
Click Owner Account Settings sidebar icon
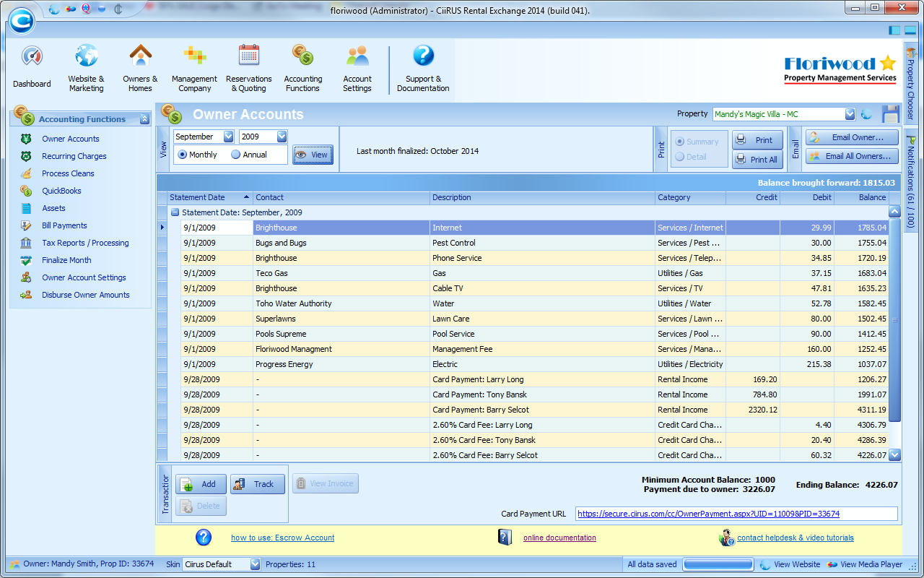click(27, 277)
